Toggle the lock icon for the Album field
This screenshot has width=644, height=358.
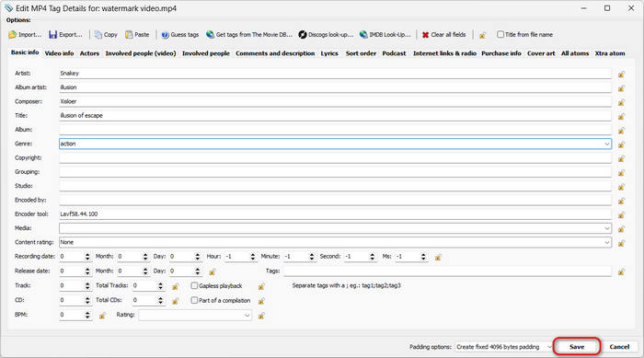point(621,131)
